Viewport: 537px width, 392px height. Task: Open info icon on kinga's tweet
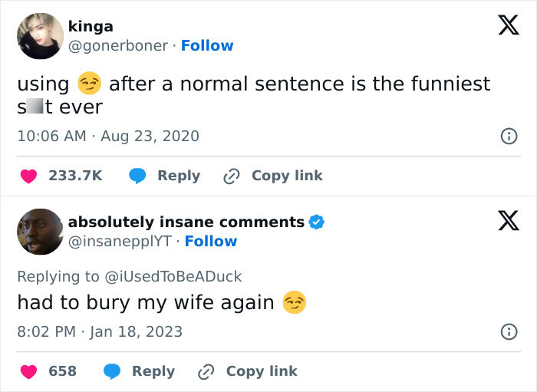pyautogui.click(x=507, y=137)
